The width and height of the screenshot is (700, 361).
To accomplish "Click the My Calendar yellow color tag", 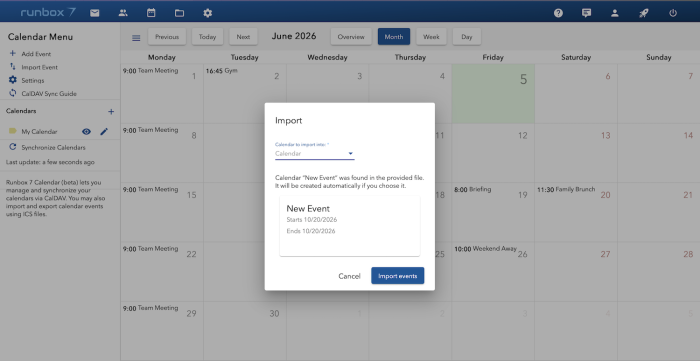I will (x=12, y=131).
